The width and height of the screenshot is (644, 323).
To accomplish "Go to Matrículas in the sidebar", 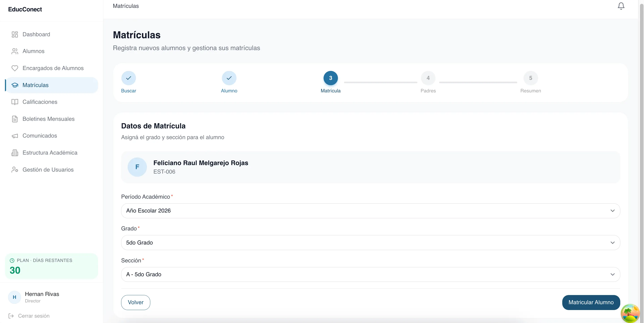I will [36, 85].
